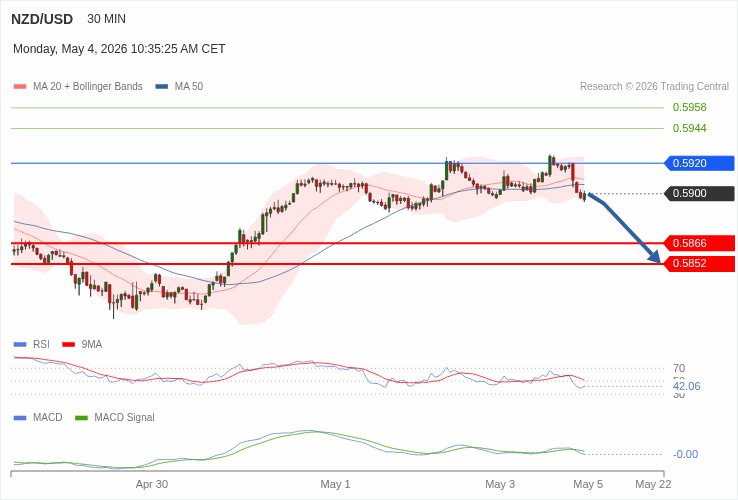738x500 pixels.
Task: Click the blue downward forecast arrow head
Action: (655, 257)
